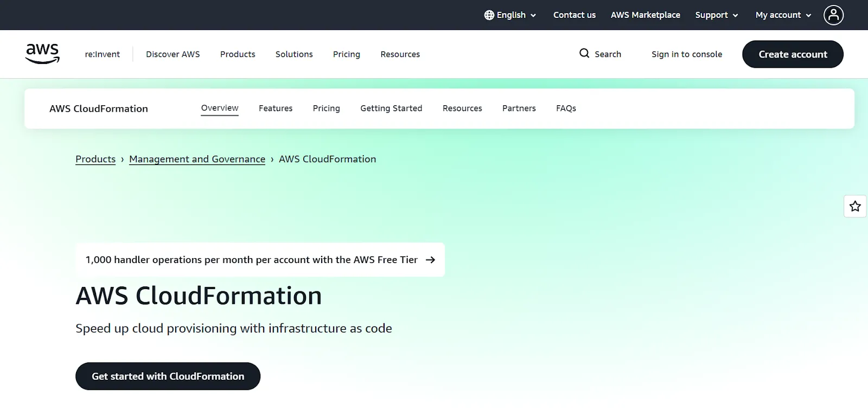868x409 pixels.
Task: Open the Getting Started tab
Action: point(391,108)
